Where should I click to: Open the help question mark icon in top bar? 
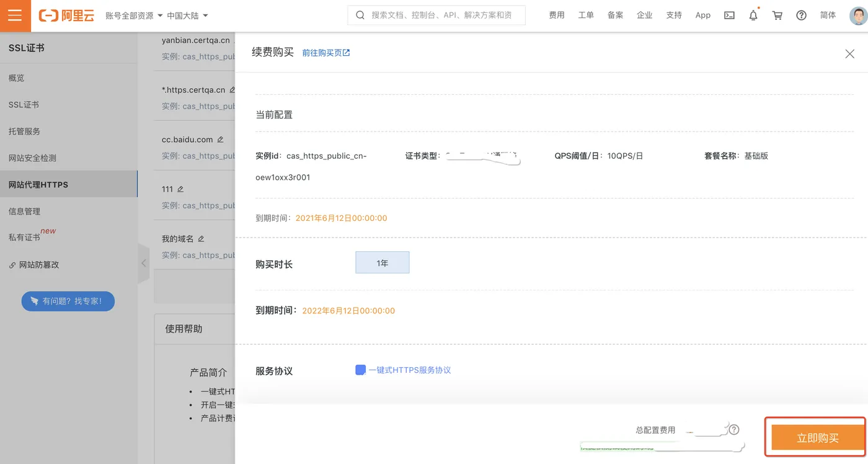pos(802,16)
